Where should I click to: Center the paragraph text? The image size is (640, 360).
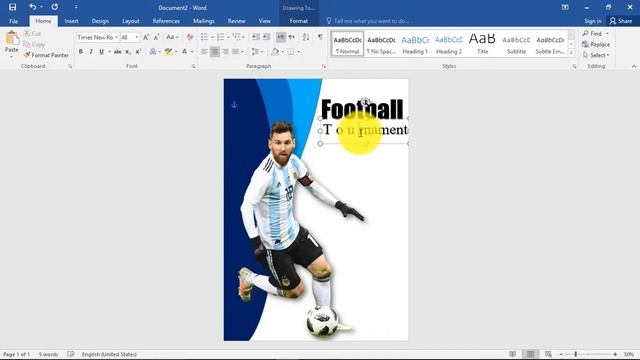[215, 51]
